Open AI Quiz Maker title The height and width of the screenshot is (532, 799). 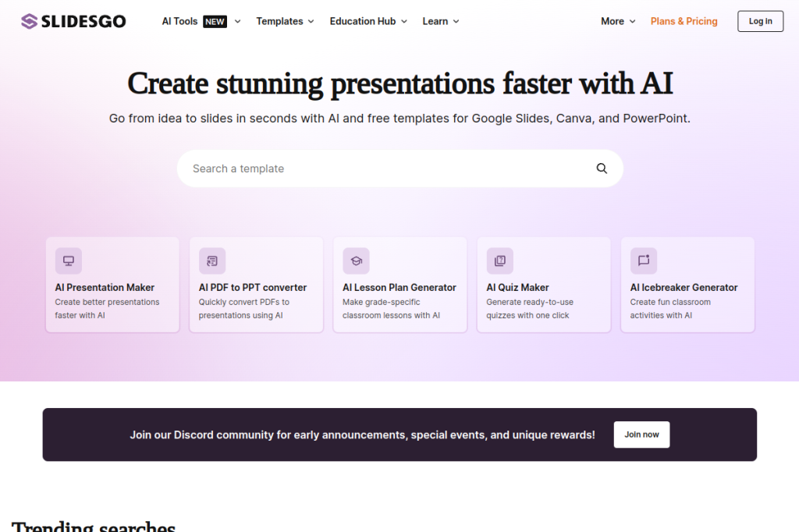click(518, 287)
